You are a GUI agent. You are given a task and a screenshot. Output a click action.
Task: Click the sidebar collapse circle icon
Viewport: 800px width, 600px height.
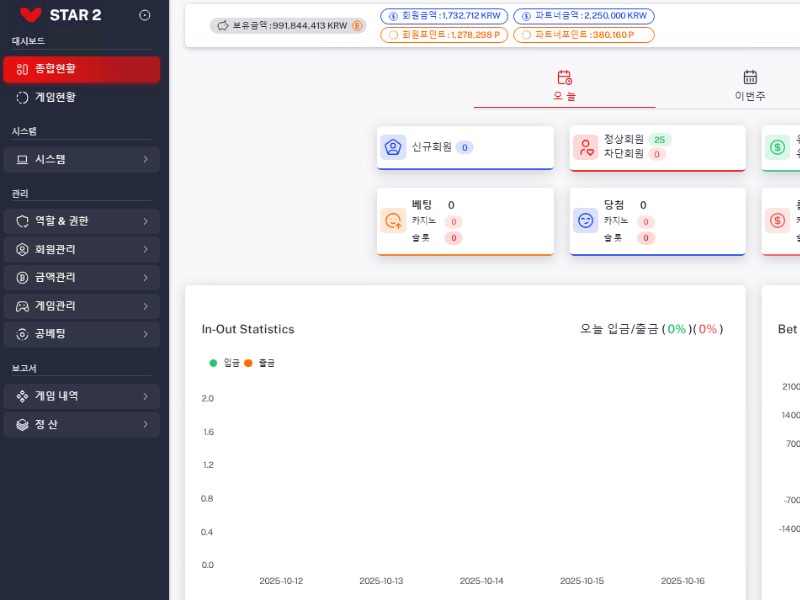pyautogui.click(x=145, y=15)
